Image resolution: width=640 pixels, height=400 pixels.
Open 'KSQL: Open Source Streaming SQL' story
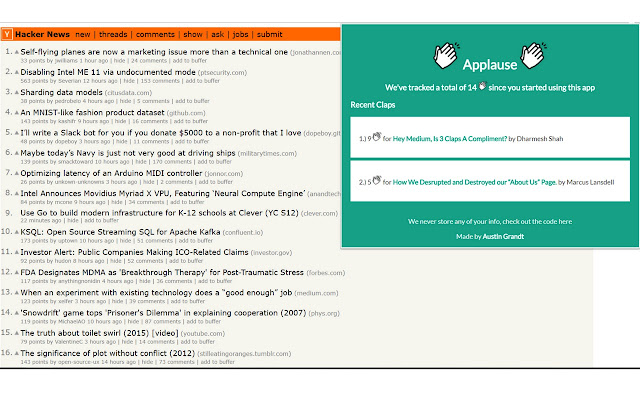(120, 232)
